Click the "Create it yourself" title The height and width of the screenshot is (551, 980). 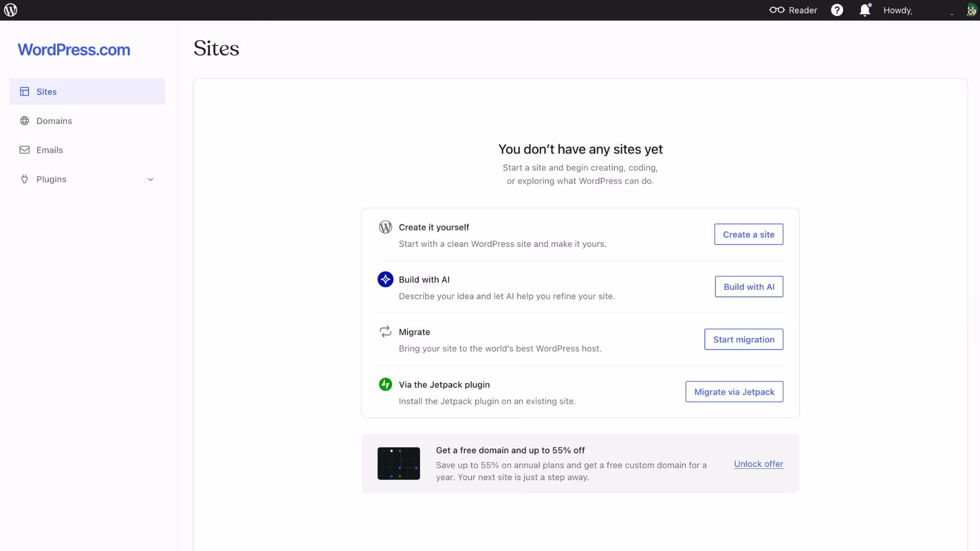coord(434,228)
